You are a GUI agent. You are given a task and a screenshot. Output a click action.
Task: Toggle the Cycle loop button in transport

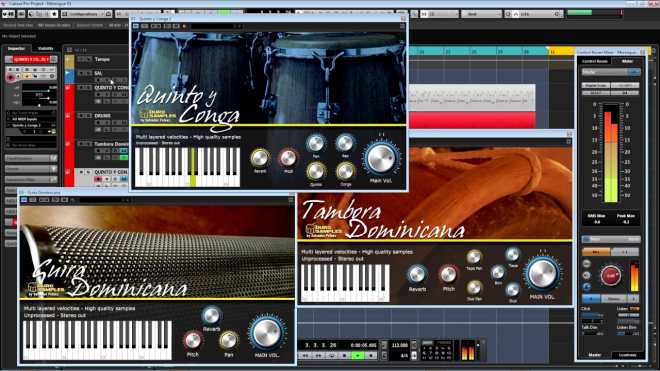pyautogui.click(x=331, y=355)
